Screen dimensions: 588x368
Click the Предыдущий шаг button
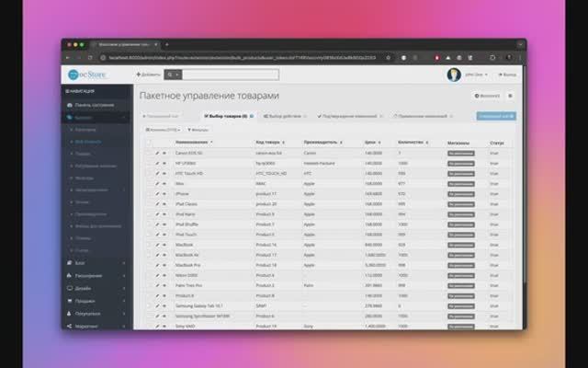tap(160, 116)
